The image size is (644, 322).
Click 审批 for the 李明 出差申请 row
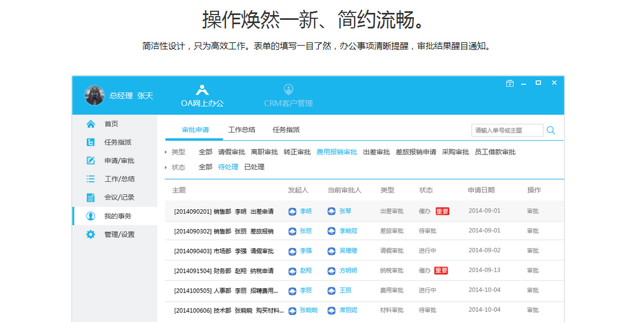(532, 211)
